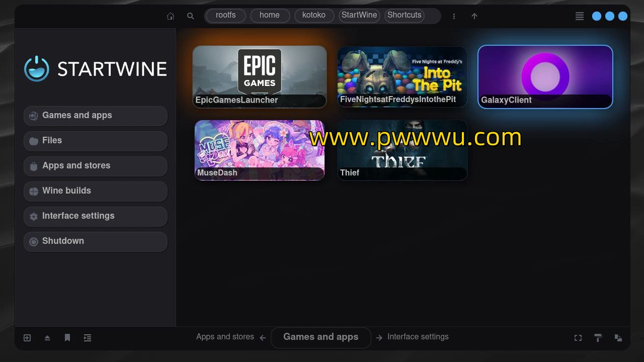Click the StartWine logo
Viewport: 644px width, 362px height.
[x=96, y=69]
